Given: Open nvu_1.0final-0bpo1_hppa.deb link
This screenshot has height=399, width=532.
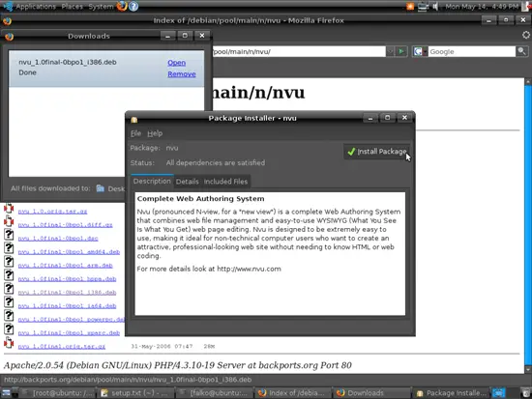Looking at the screenshot, I should pos(67,279).
